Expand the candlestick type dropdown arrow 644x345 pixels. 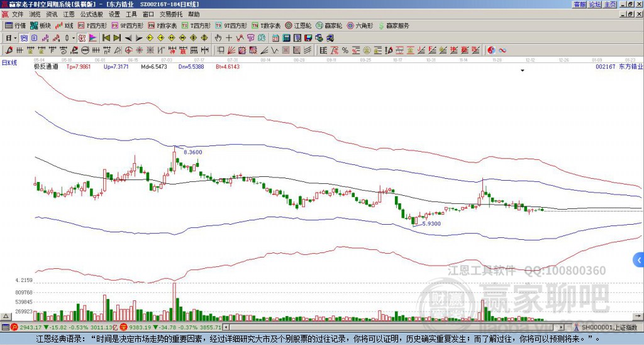tap(74, 38)
